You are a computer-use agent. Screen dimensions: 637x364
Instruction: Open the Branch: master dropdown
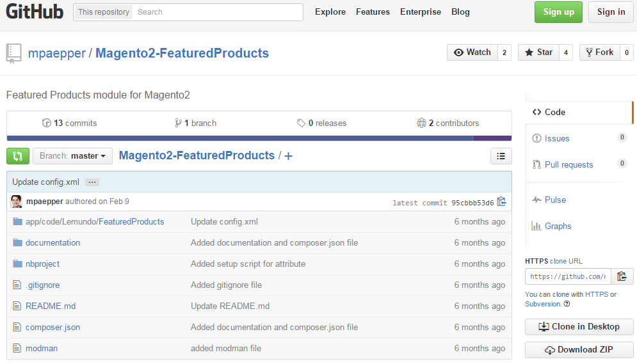[73, 156]
